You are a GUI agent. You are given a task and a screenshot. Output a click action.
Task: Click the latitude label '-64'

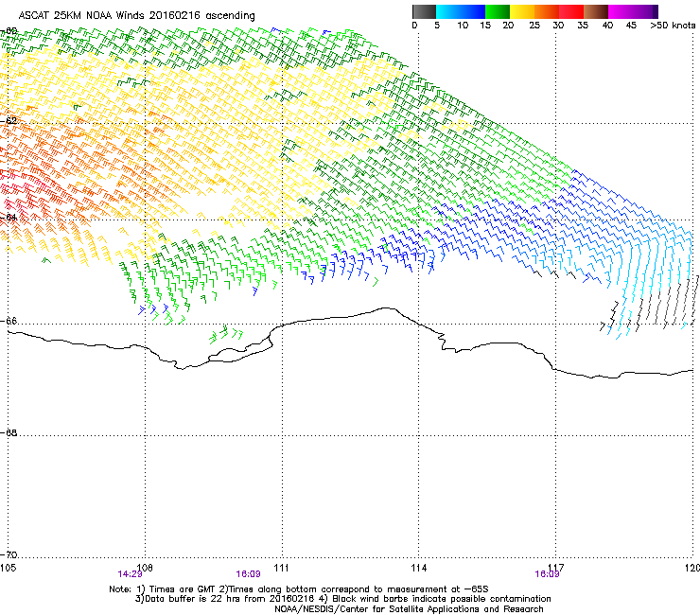click(x=9, y=217)
